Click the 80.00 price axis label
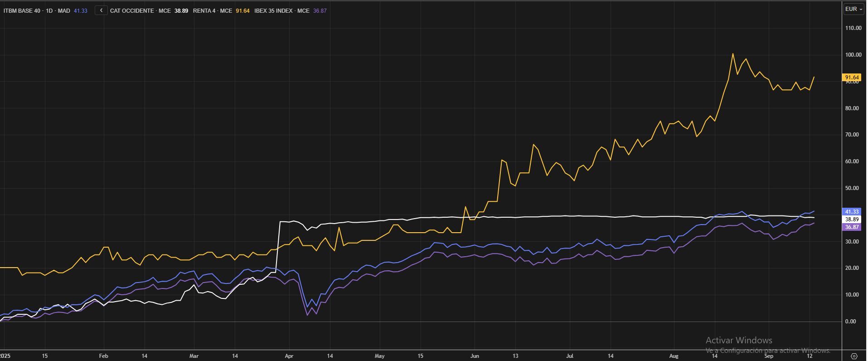This screenshot has height=361, width=868. pyautogui.click(x=853, y=108)
